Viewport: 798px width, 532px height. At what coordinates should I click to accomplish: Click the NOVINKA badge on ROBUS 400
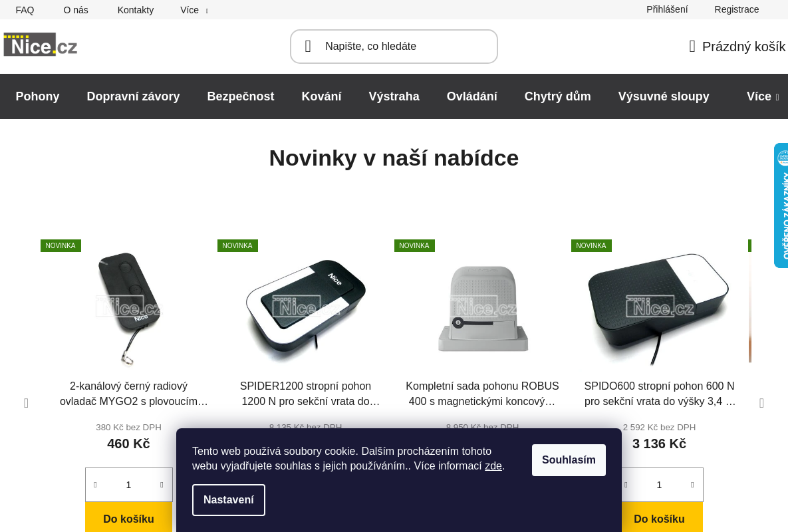[414, 245]
